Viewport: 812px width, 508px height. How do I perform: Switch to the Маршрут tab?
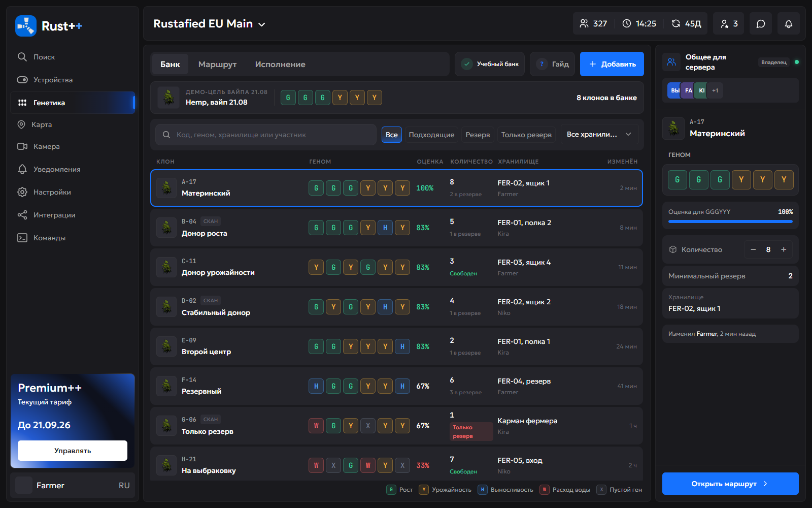217,65
